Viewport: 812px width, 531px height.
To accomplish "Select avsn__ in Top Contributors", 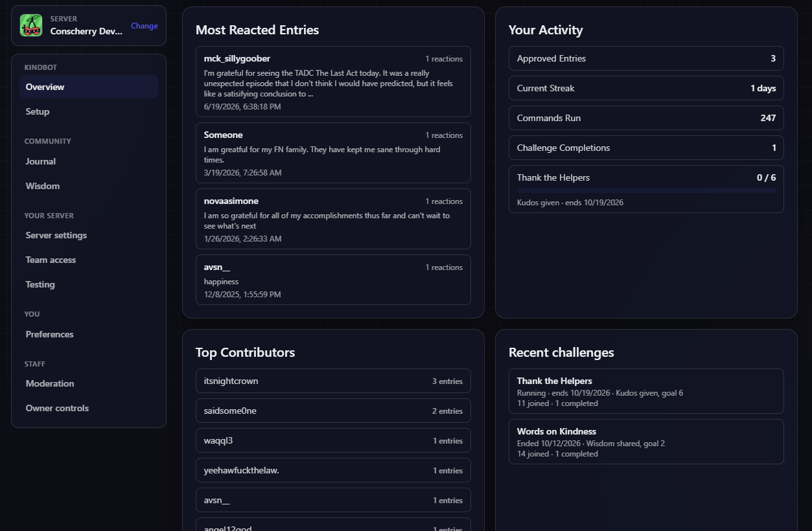I will (x=333, y=500).
